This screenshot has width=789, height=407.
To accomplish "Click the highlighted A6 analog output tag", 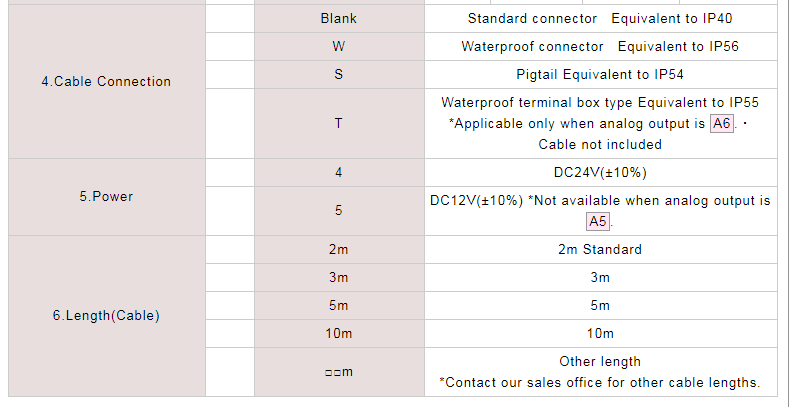I will [x=722, y=123].
